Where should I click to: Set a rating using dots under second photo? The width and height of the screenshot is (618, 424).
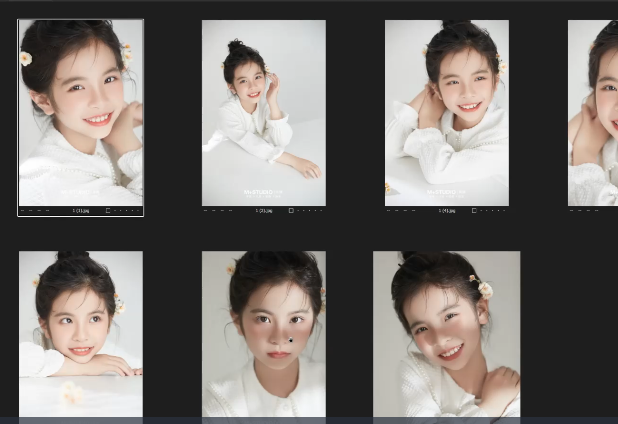[x=309, y=211]
